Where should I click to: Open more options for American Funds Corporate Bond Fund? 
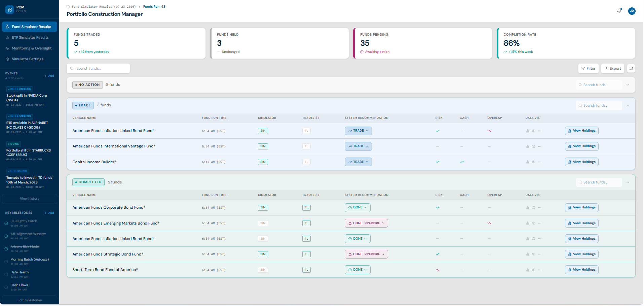540,208
